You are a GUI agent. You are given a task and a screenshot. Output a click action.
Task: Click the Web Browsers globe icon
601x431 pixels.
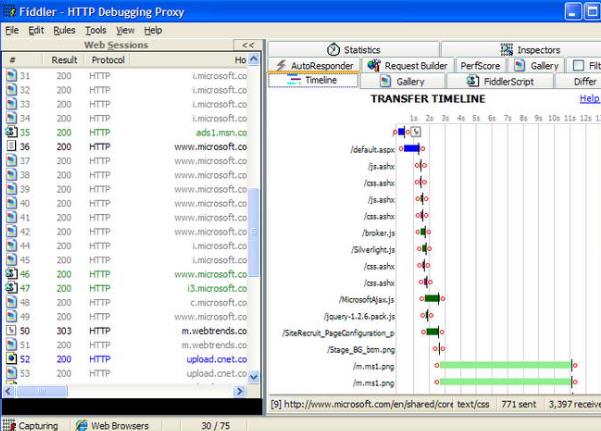(81, 425)
